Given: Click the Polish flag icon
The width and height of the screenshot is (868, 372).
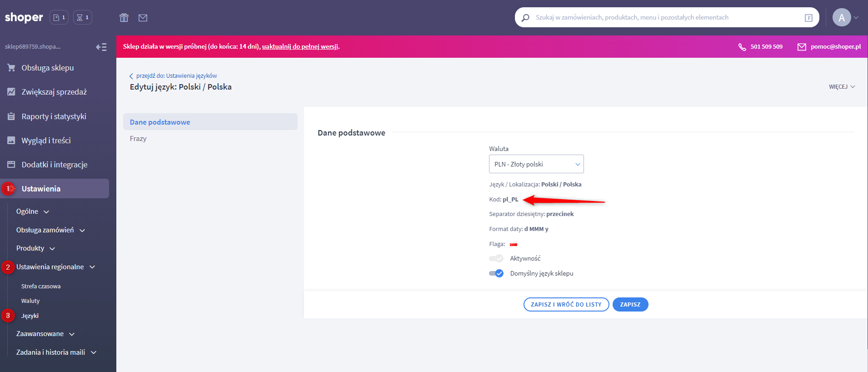Looking at the screenshot, I should (514, 244).
